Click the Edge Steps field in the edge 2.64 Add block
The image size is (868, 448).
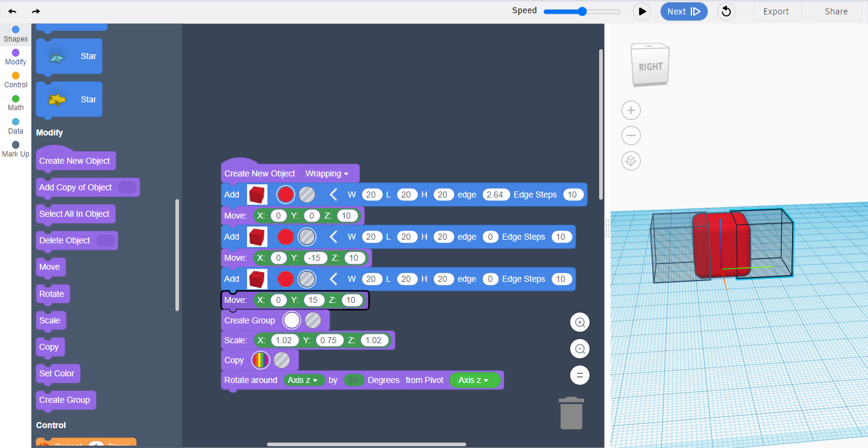pos(573,194)
